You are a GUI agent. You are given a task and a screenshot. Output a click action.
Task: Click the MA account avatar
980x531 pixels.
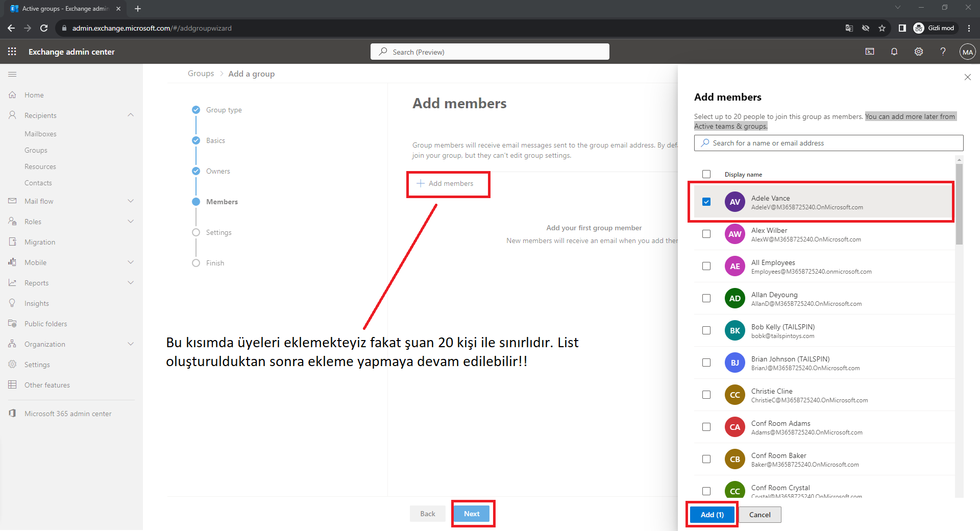click(967, 52)
